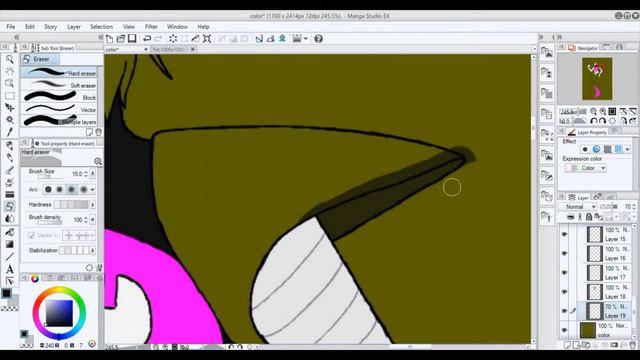Expand the Hardness options arrow
This screenshot has width=640, height=360.
(x=93, y=204)
